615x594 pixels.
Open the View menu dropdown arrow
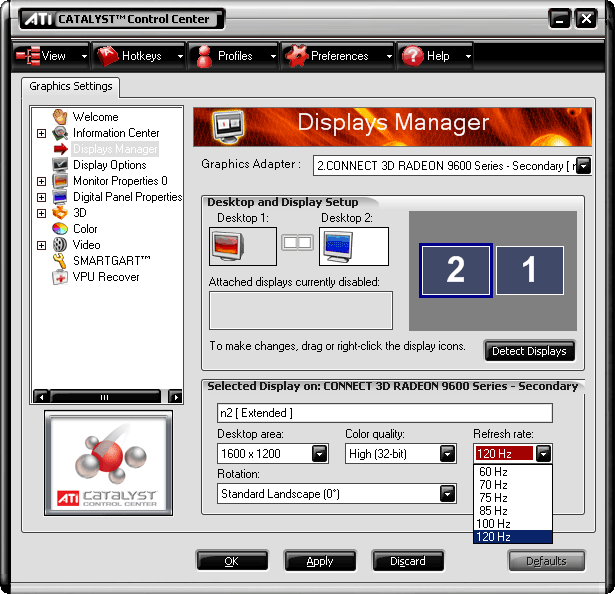84,56
